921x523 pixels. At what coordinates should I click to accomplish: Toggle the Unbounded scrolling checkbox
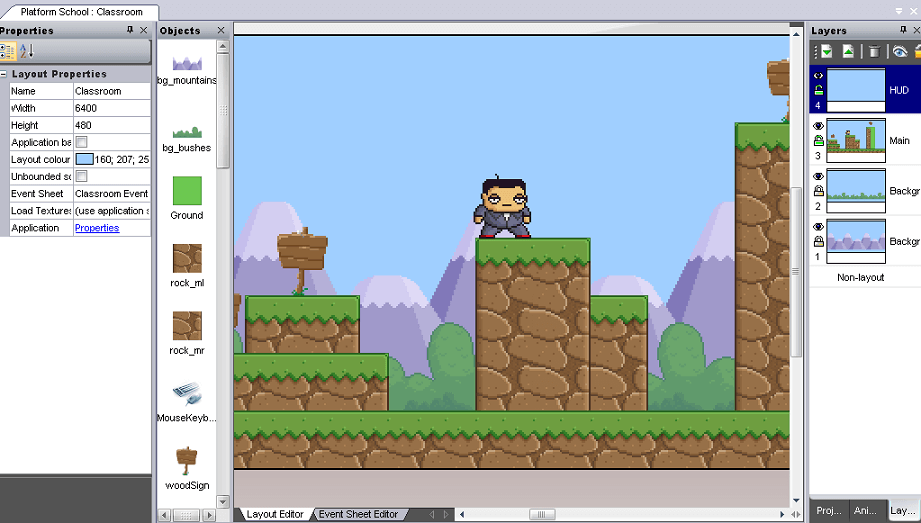coord(82,176)
